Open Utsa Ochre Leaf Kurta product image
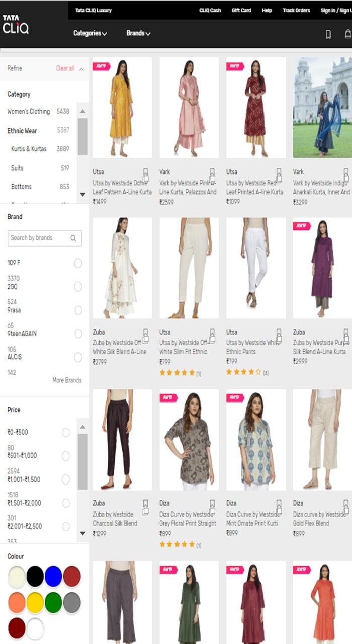352x644 pixels. click(122, 108)
